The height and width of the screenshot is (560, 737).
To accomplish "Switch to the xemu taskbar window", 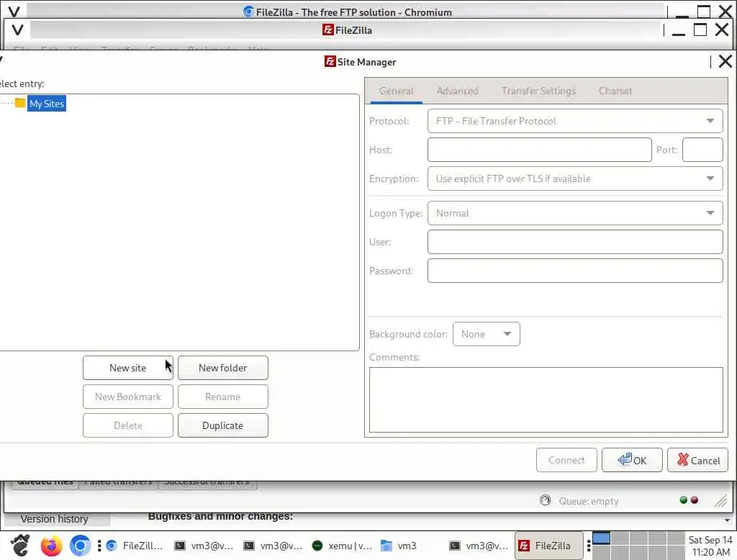I will [x=342, y=546].
